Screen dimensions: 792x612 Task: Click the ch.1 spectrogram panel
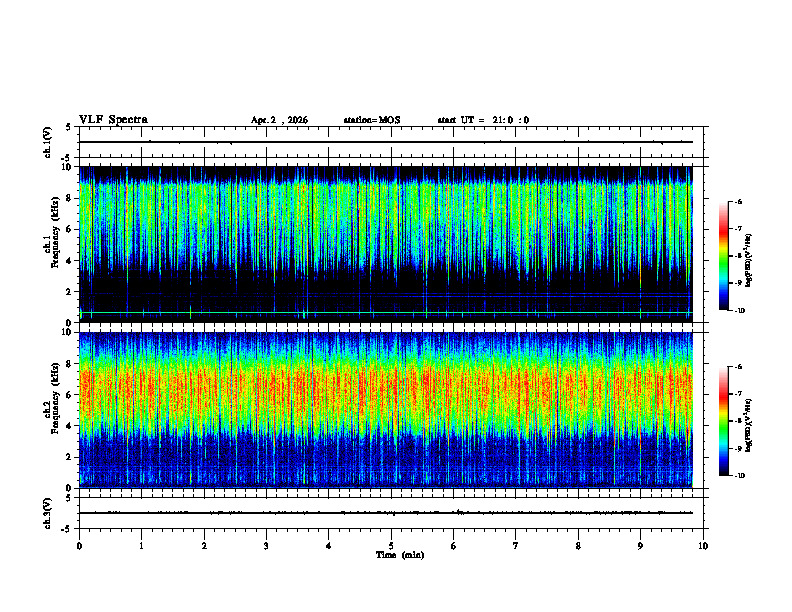pyautogui.click(x=385, y=244)
